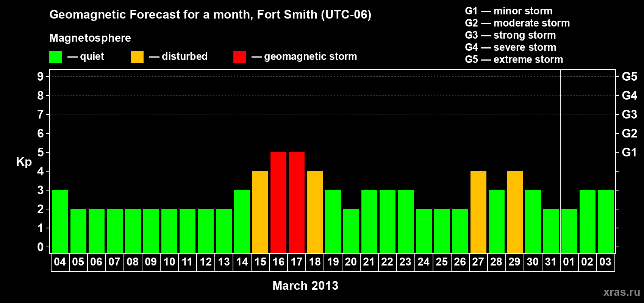Screen dimensions: 644x303
Task: Select the orange bar for March 18
Action: click(315, 212)
